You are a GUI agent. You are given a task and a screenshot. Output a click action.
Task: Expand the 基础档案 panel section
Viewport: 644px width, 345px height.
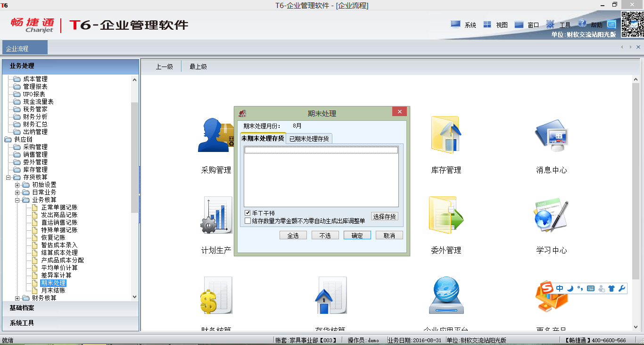pyautogui.click(x=70, y=308)
